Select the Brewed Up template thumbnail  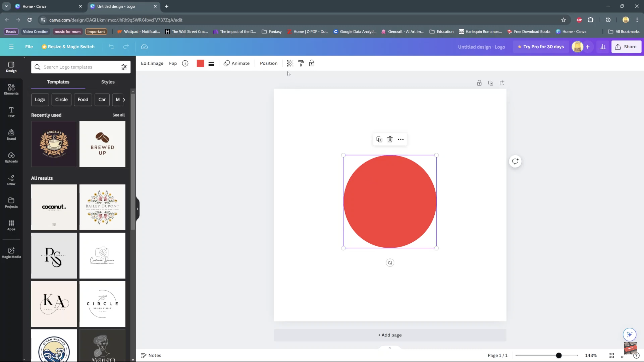[102, 144]
